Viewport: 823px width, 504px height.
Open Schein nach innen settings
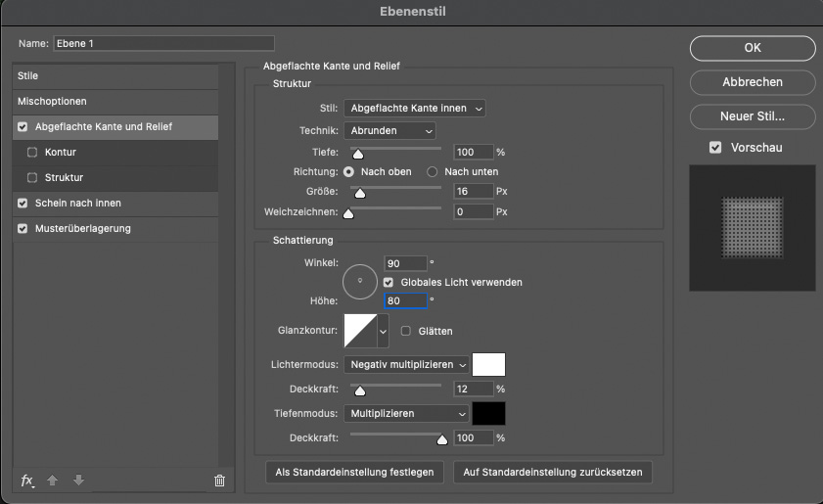coord(115,204)
